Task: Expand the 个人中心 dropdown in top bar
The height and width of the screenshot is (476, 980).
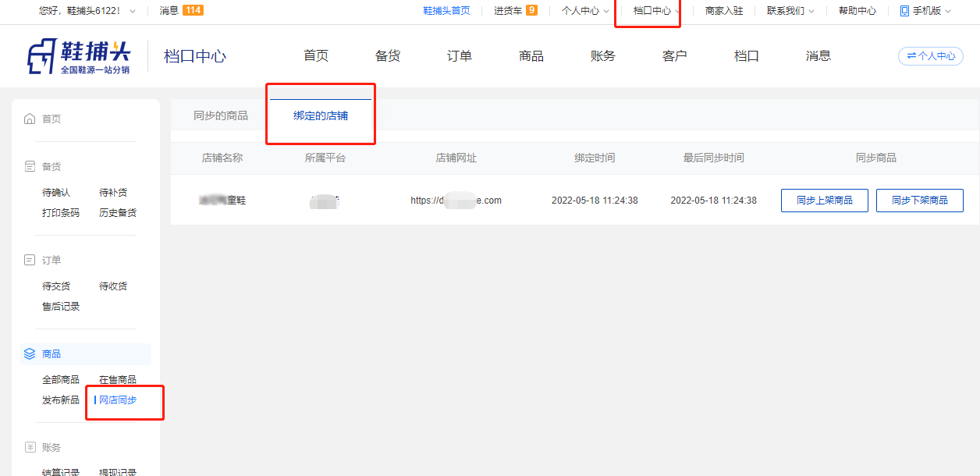Action: click(x=585, y=11)
